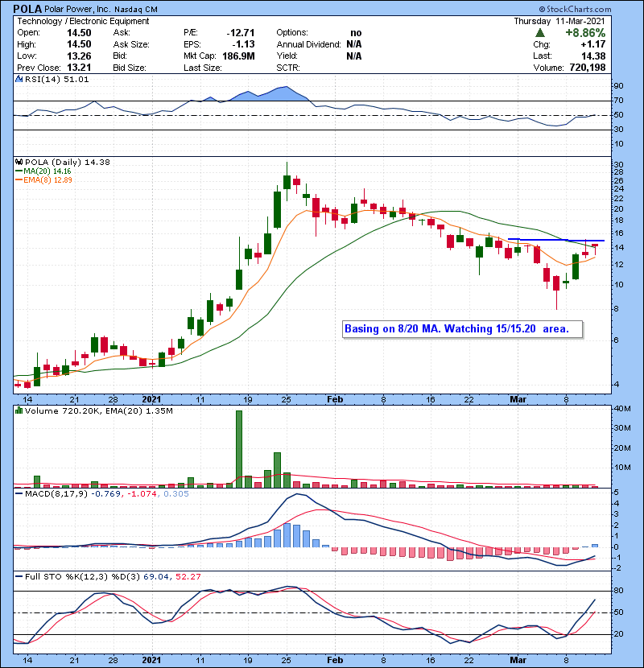644x668 pixels.
Task: Click the stochastic %D value '52.27'
Action: click(188, 576)
